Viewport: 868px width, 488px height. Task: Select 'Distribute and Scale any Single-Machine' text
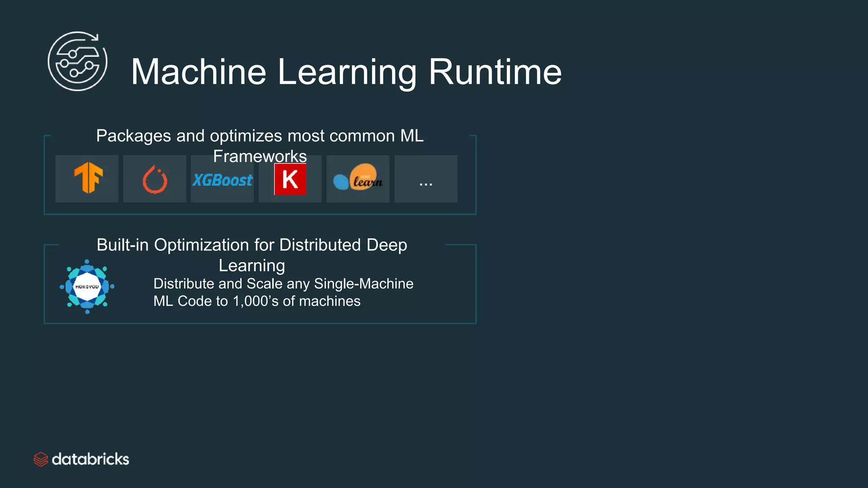283,283
